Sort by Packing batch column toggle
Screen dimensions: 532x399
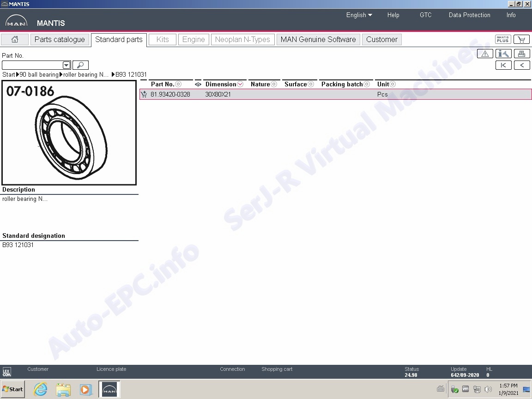[366, 84]
